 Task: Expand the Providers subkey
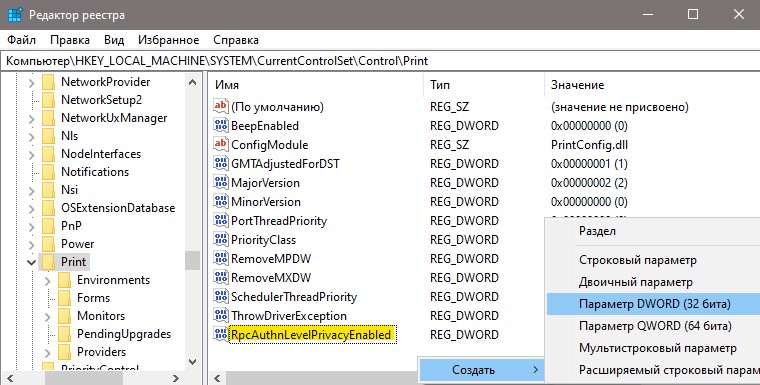click(48, 353)
